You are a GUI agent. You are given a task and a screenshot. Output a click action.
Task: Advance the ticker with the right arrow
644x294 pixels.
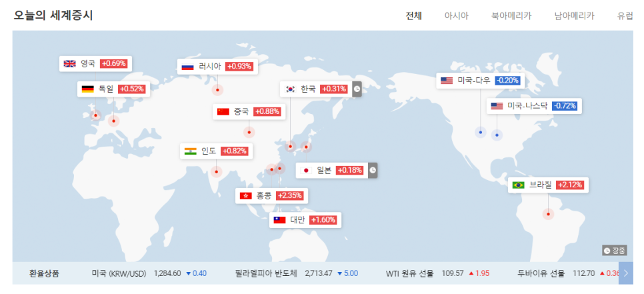626,273
